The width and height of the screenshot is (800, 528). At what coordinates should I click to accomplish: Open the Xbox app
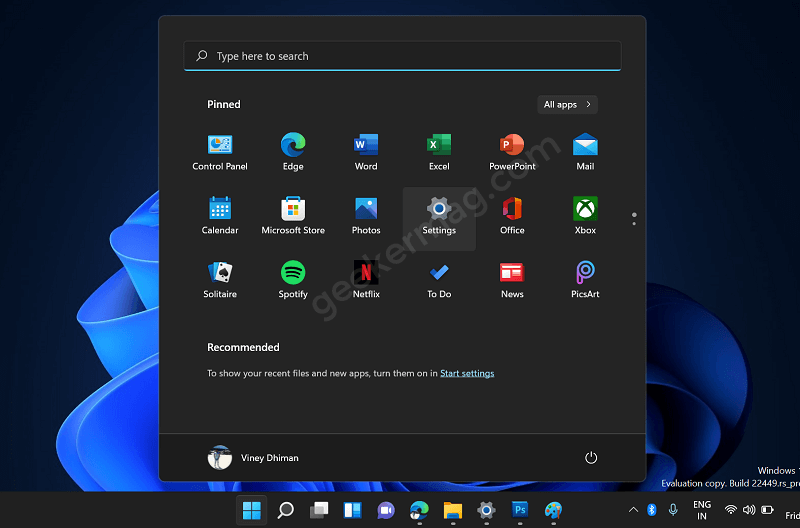pyautogui.click(x=585, y=216)
